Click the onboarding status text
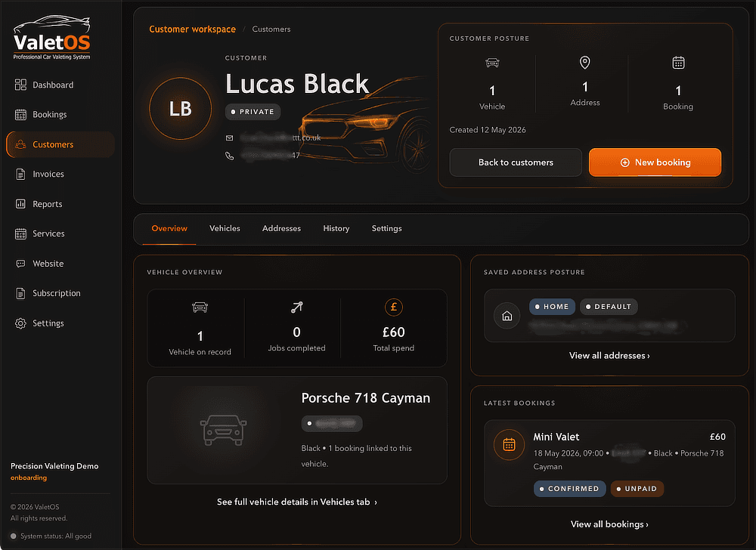756x550 pixels. tap(29, 477)
